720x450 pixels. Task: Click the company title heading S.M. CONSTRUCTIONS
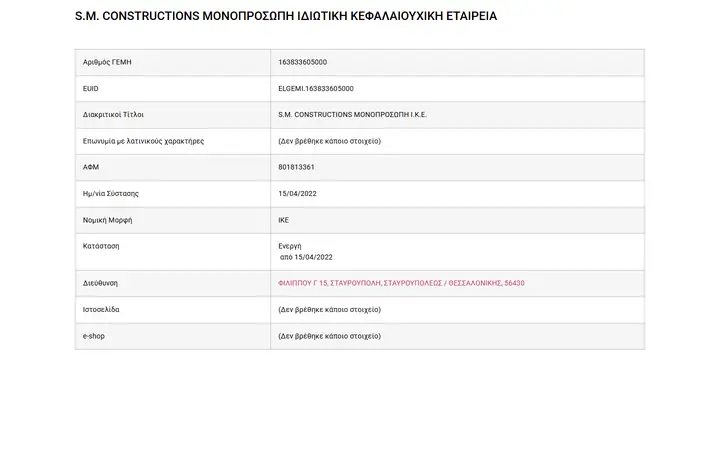pyautogui.click(x=286, y=16)
